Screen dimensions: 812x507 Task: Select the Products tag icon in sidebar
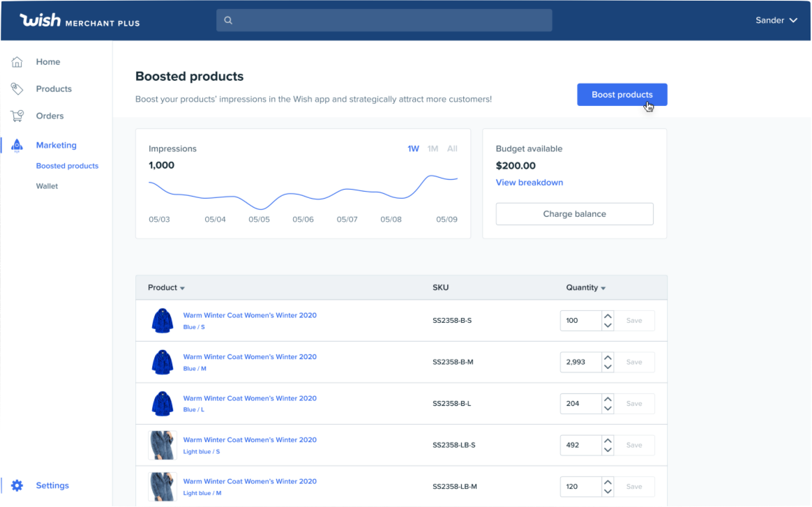17,89
